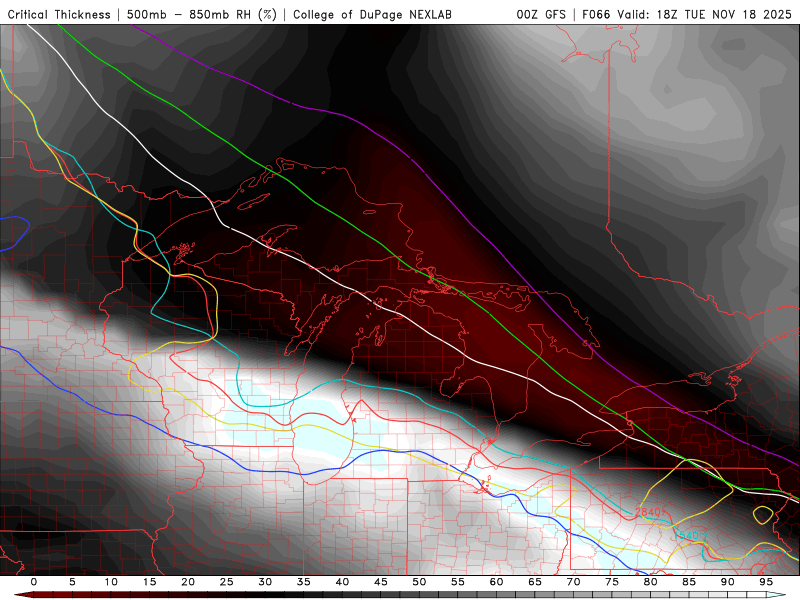
Task: Select the "00Z GFS" model run label
Action: pos(541,15)
